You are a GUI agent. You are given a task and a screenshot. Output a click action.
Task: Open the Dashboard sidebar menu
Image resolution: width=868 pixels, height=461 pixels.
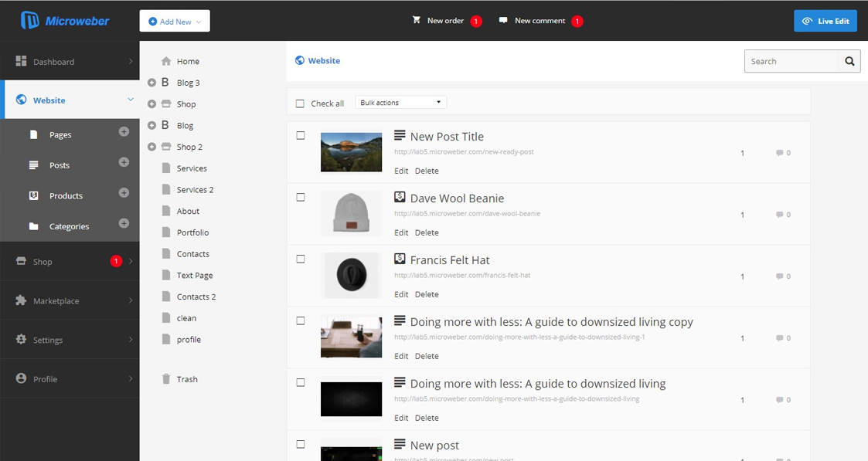point(70,62)
